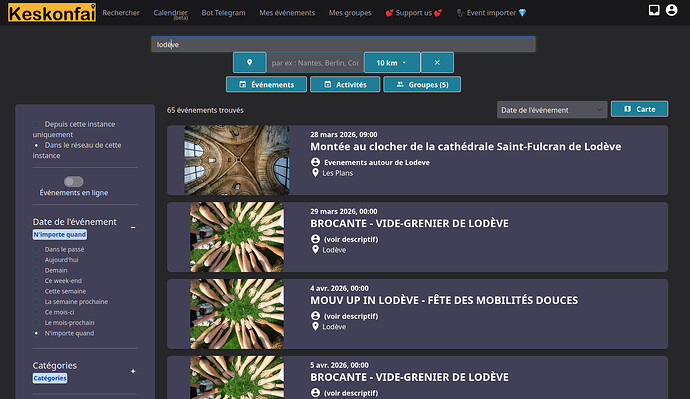The height and width of the screenshot is (399, 690).
Task: Click 28 mars 2026, 09:00 date
Action: tap(344, 135)
